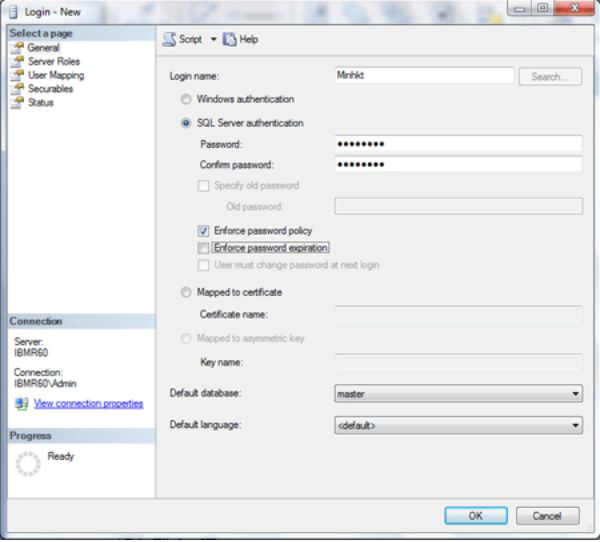Click the connection properties icon
The image size is (600, 542).
[22, 404]
